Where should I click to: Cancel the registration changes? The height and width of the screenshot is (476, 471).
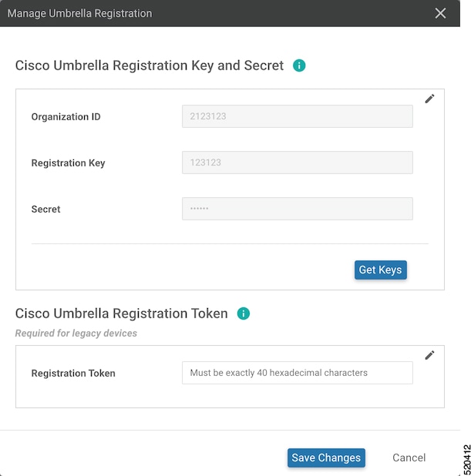tap(409, 458)
